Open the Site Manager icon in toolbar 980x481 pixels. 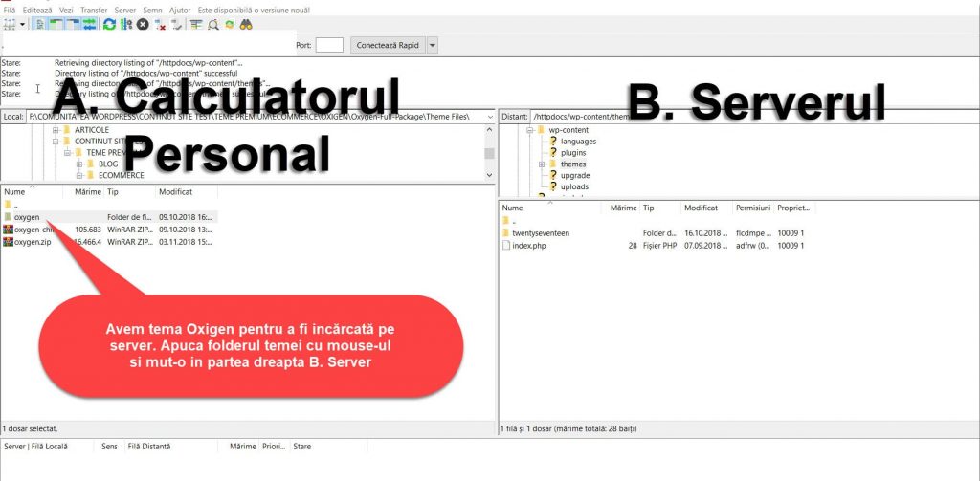(9, 24)
